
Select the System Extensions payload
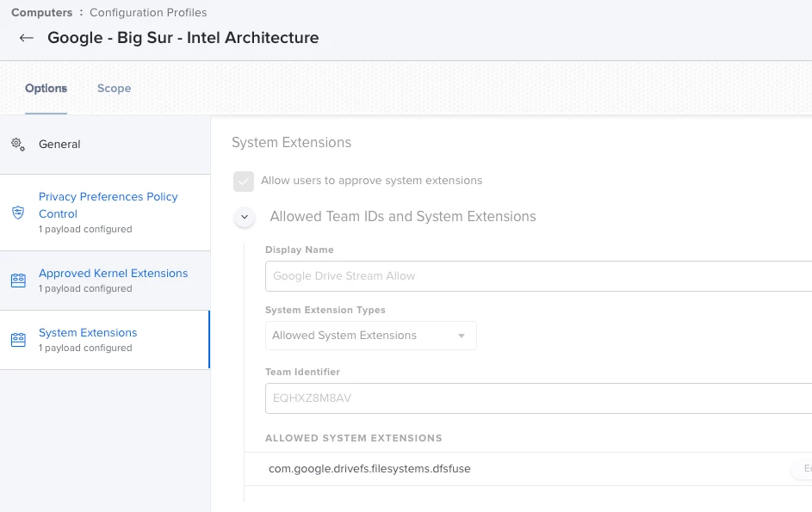coord(88,333)
